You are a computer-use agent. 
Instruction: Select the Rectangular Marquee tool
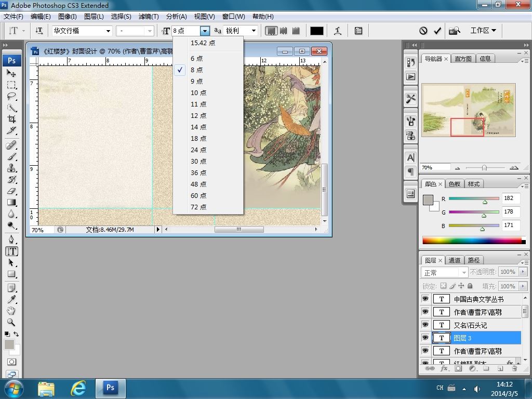click(11, 85)
